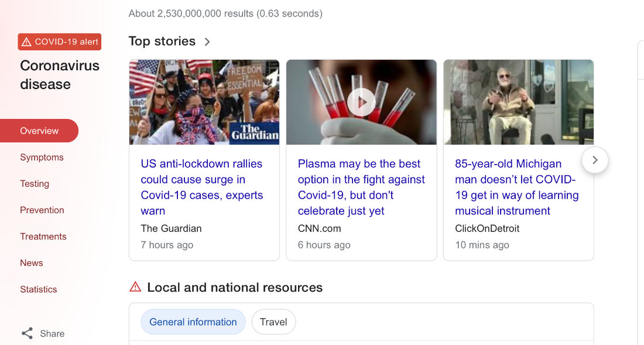This screenshot has height=345, width=644.
Task: Click warning triangle beside Local and national resources
Action: [135, 286]
